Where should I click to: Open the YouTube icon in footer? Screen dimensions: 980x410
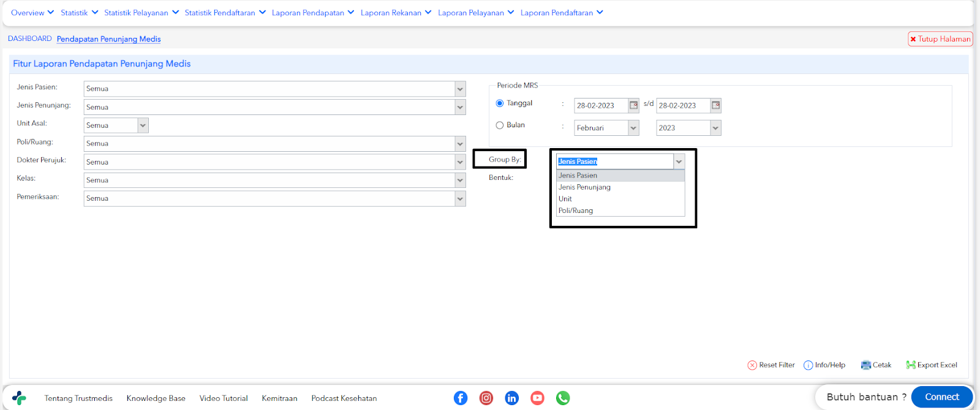[x=537, y=398]
